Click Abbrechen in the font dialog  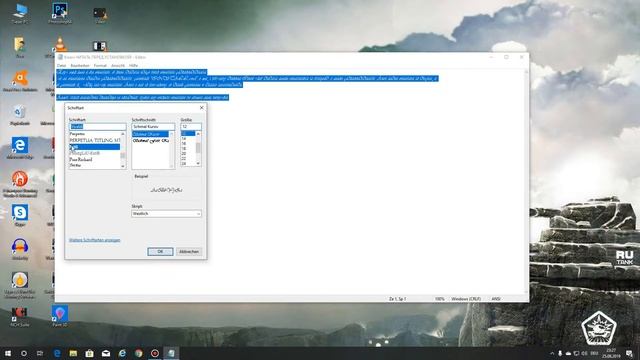click(189, 251)
